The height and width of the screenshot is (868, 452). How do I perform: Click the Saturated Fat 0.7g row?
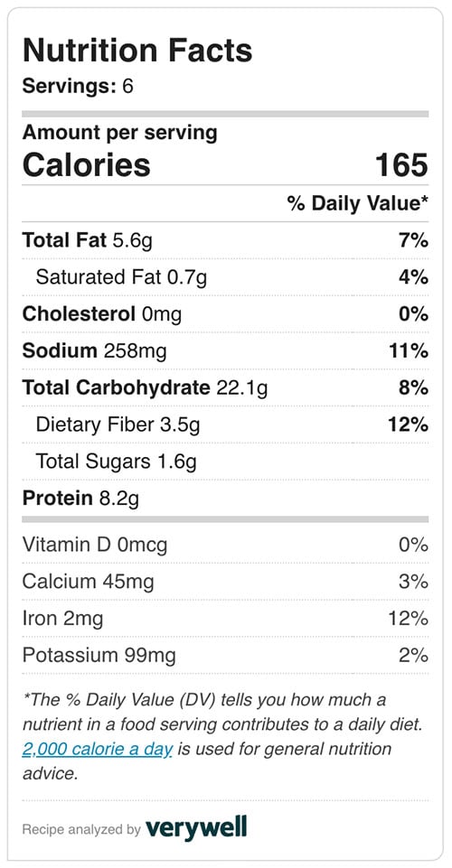click(225, 276)
